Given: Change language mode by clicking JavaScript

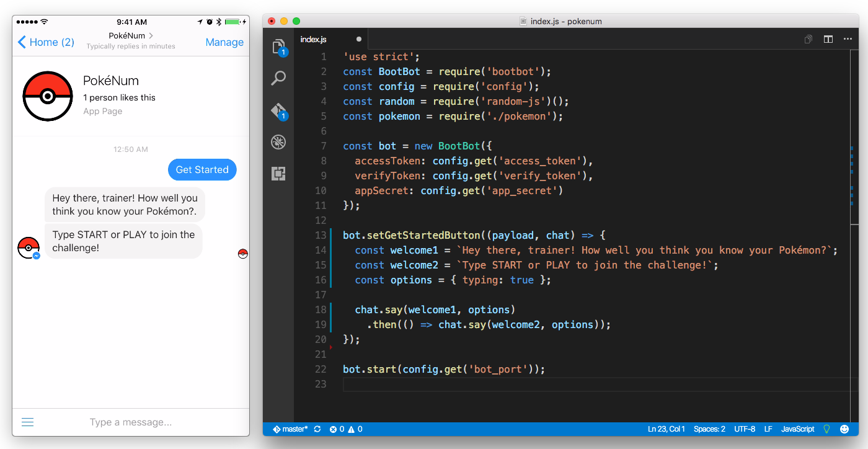Looking at the screenshot, I should tap(797, 429).
